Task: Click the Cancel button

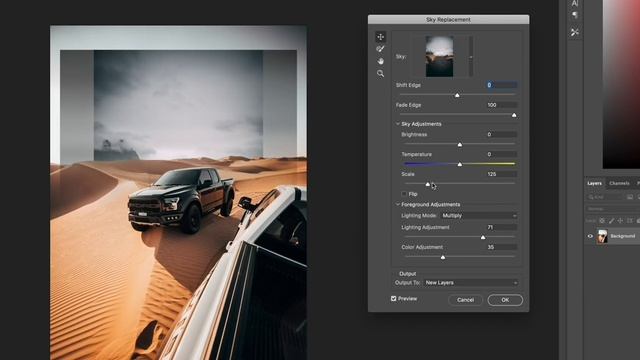Action: pos(465,300)
